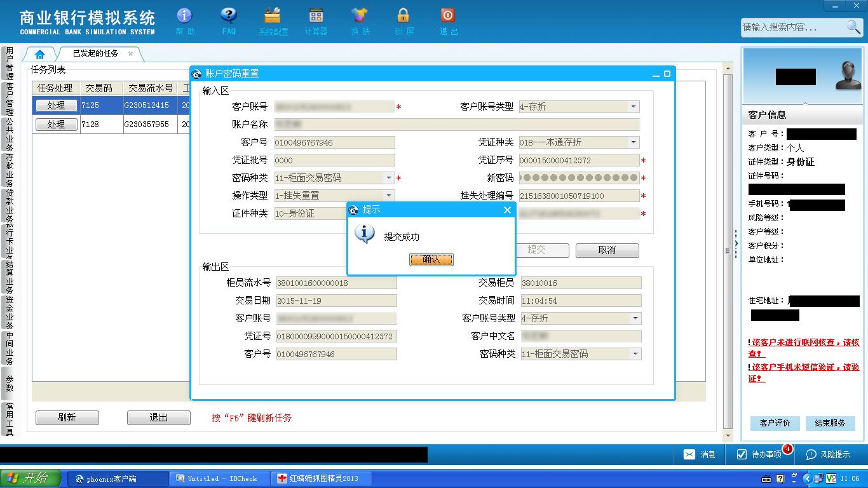Open the 风险提示 risk alert
The image size is (868, 488).
click(828, 454)
